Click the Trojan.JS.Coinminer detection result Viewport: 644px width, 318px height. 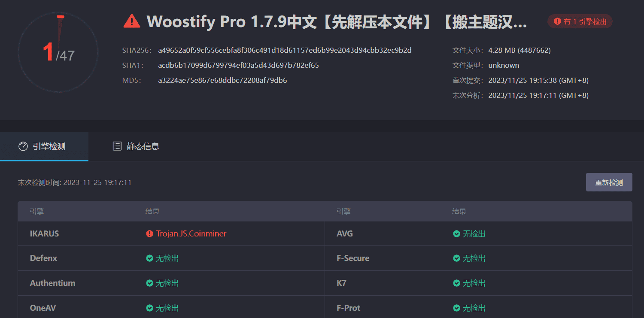(191, 234)
